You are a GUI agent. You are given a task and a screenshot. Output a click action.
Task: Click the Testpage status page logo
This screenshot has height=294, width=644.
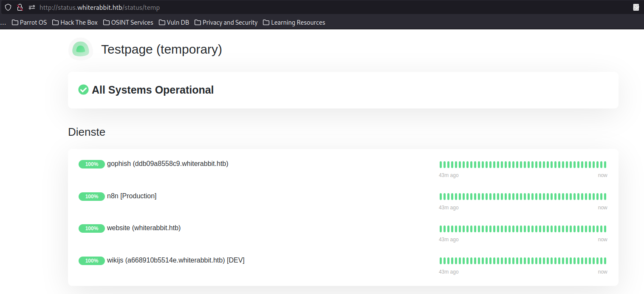tap(81, 49)
